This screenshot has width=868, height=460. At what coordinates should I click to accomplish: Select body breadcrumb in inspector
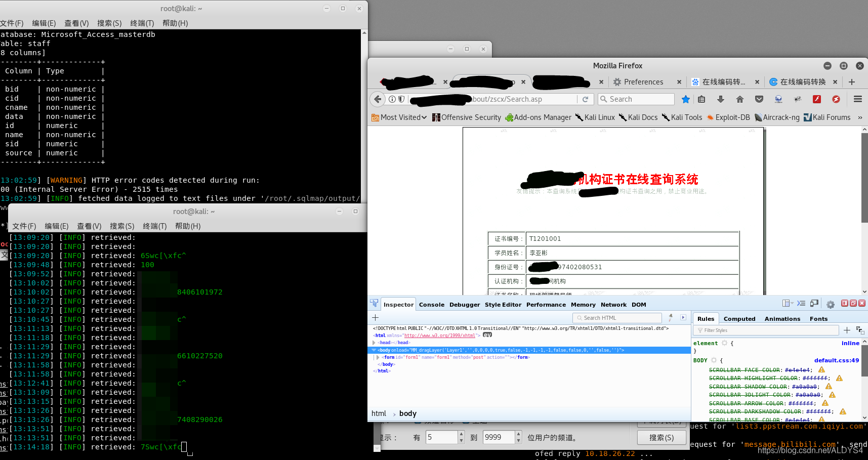pos(408,413)
